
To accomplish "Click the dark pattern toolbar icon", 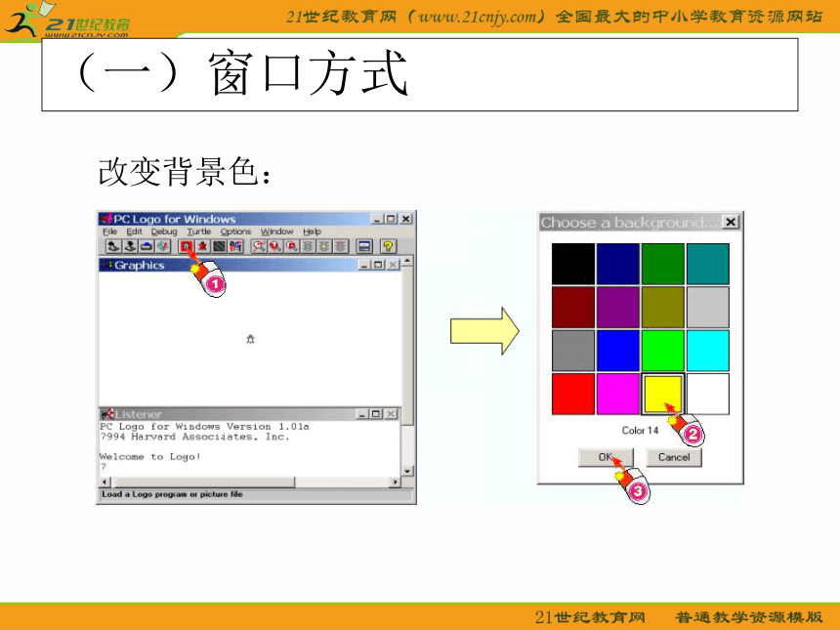I will point(219,246).
